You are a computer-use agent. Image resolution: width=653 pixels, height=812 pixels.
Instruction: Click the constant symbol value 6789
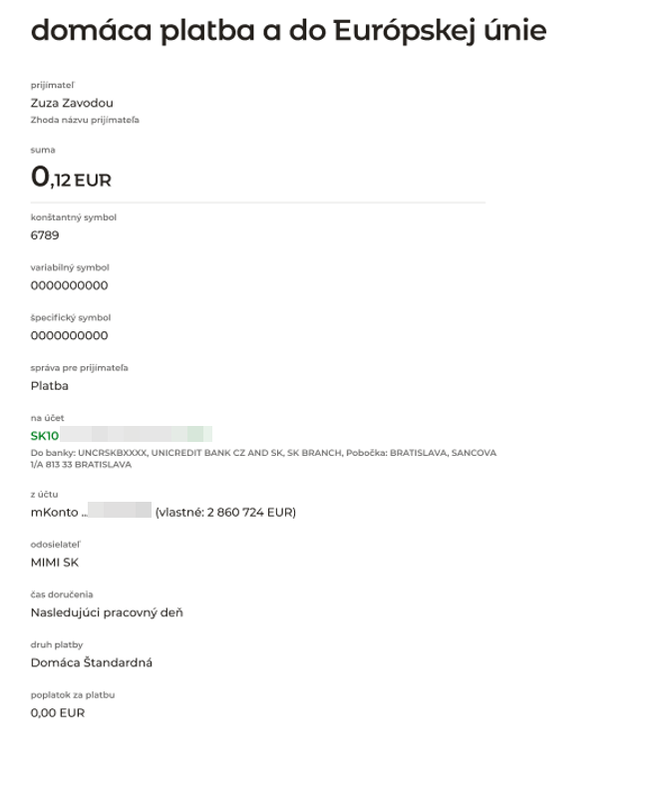click(x=45, y=235)
